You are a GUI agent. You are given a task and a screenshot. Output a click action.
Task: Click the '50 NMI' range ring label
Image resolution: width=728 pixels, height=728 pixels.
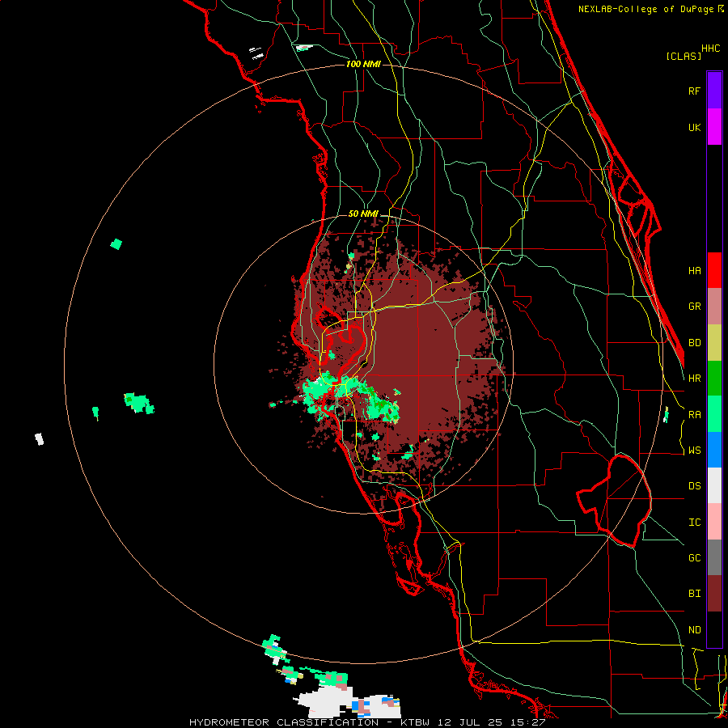click(363, 214)
